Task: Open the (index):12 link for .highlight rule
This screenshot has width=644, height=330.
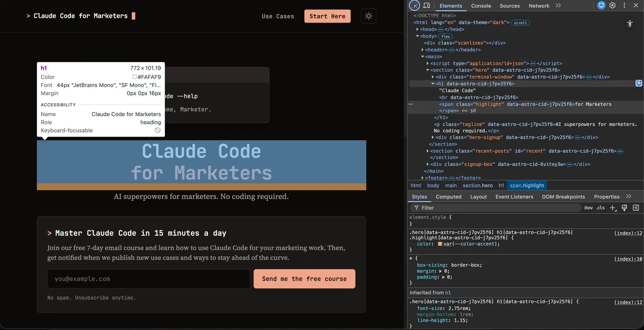Action: 628,233
